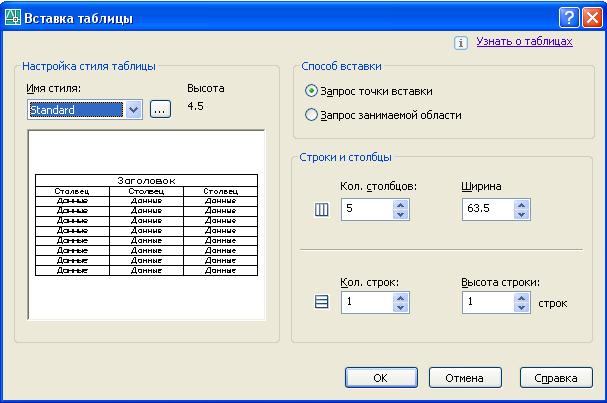
Task: Confirm with the OK button
Action: pyautogui.click(x=381, y=378)
